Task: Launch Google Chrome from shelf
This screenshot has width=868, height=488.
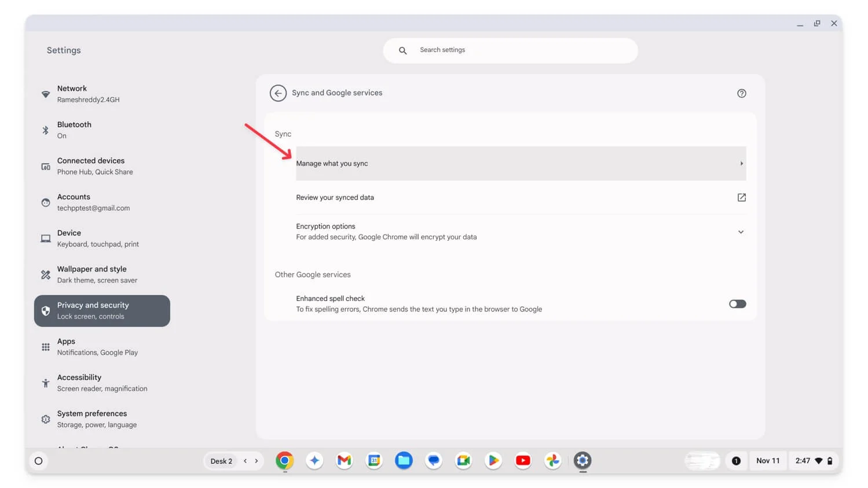Action: point(284,461)
